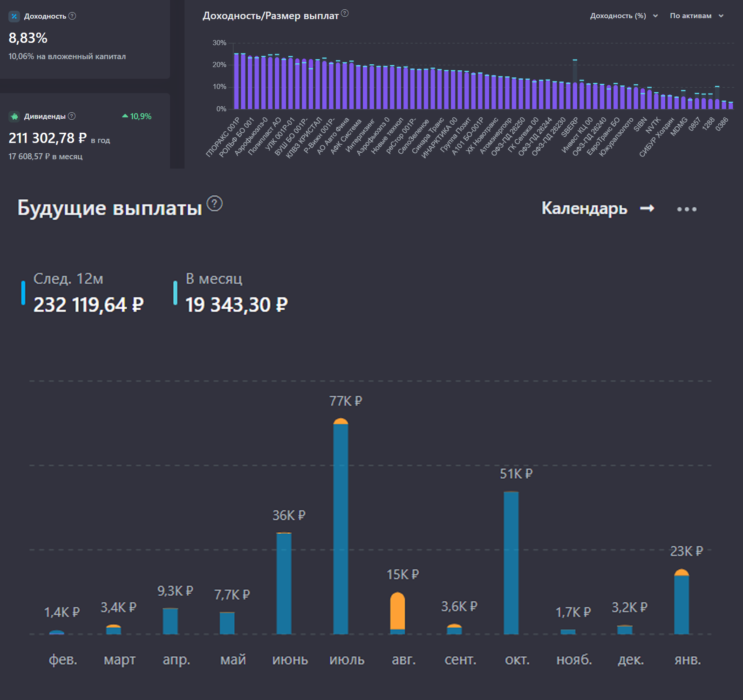
Task: Click help icon by Доходность/Размер выплат title
Action: 345,13
